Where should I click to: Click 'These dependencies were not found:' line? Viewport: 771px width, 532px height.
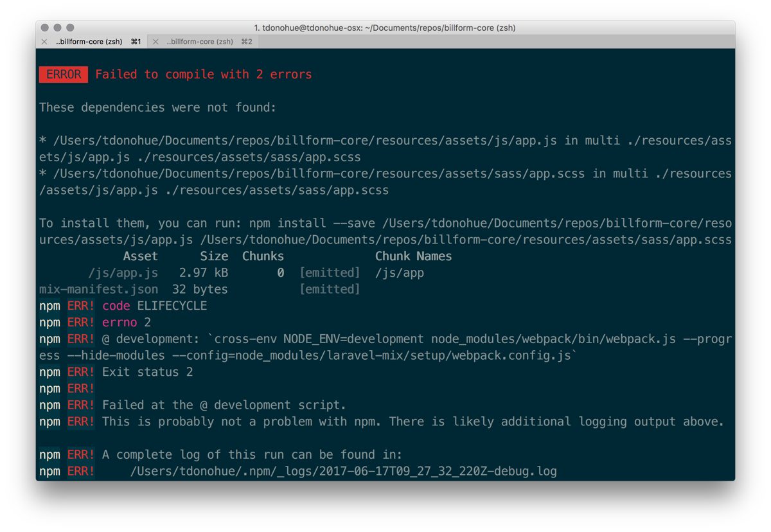pyautogui.click(x=158, y=107)
